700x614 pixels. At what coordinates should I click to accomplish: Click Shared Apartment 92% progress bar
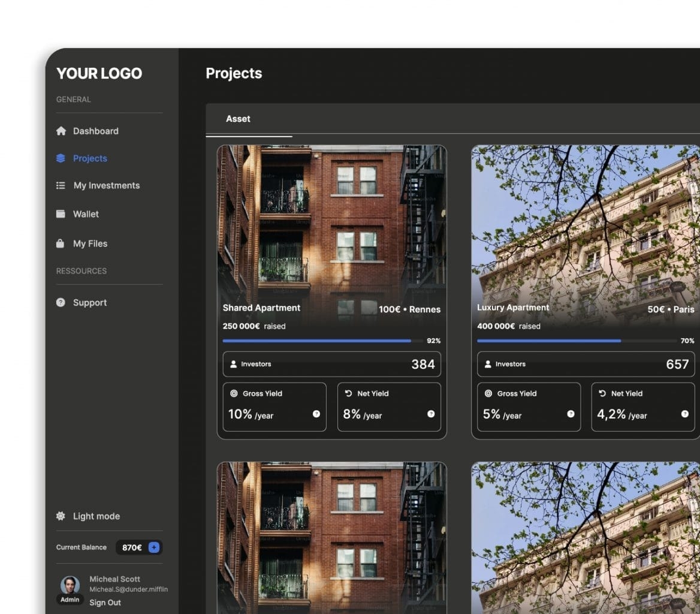pos(323,341)
